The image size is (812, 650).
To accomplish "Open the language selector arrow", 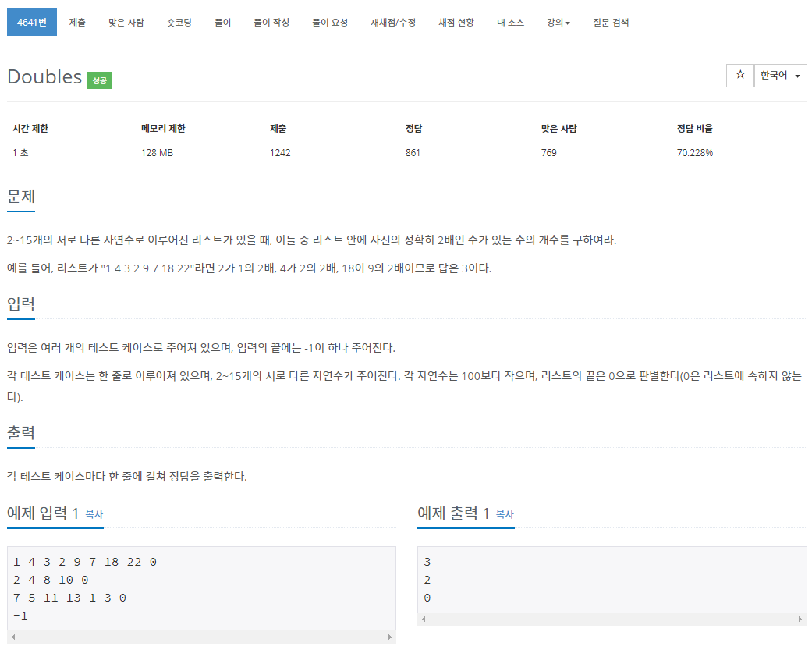I will 796,76.
